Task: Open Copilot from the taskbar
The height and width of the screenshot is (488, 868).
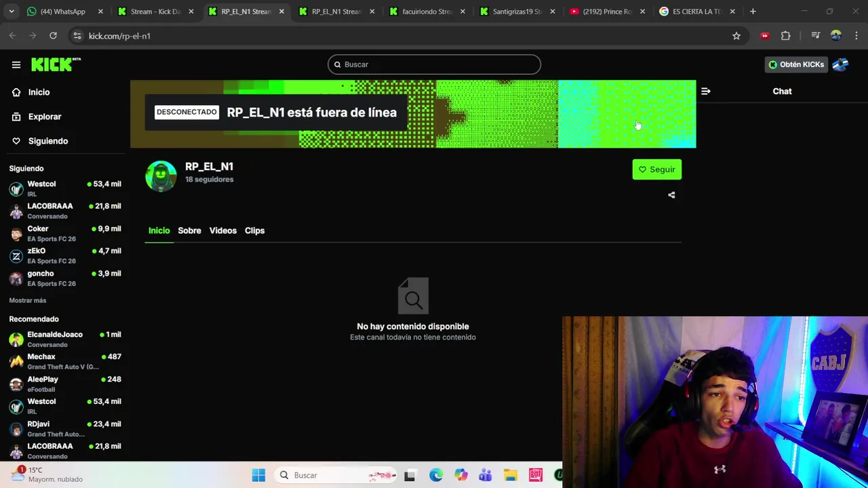Action: point(460,475)
